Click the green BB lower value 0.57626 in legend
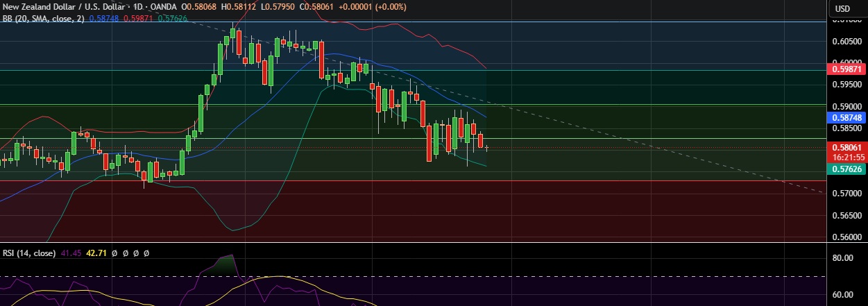 172,19
